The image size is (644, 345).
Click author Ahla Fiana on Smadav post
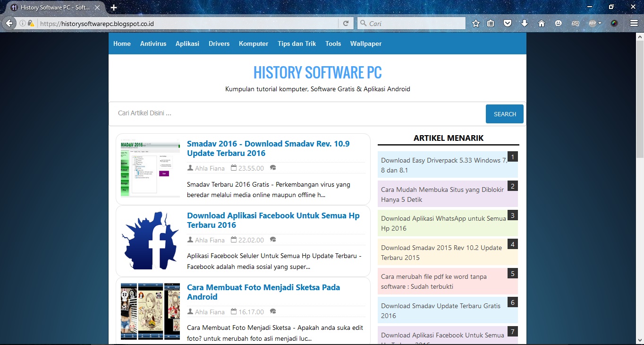[210, 168]
